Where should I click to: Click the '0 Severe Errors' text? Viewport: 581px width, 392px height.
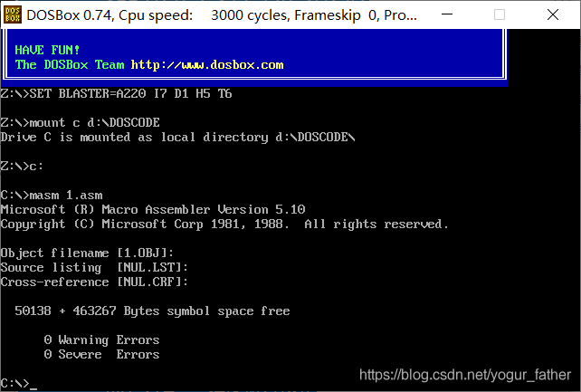(101, 354)
